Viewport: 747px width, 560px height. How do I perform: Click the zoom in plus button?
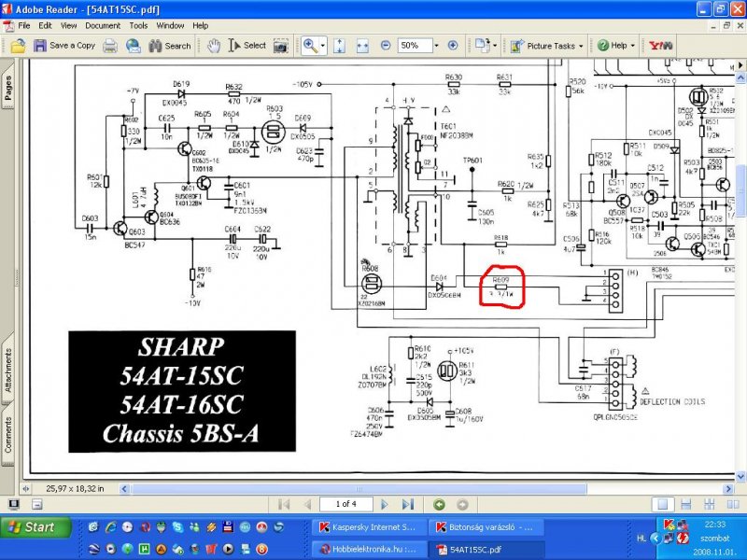[453, 45]
